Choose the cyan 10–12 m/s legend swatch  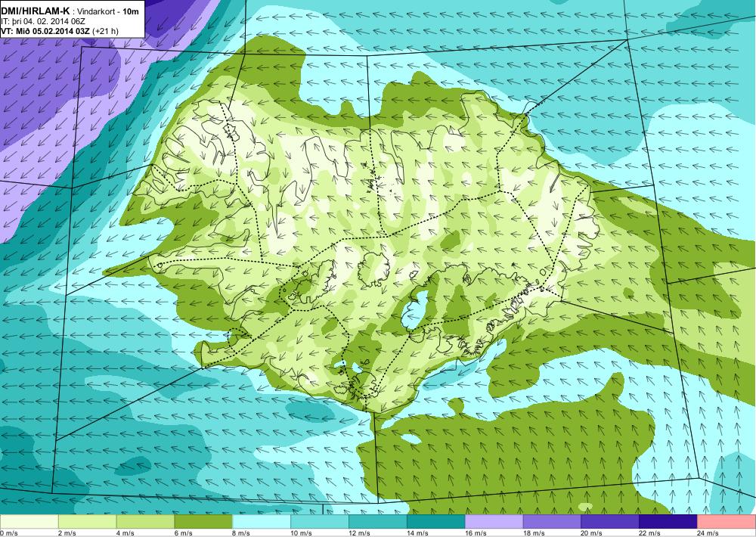(320, 522)
